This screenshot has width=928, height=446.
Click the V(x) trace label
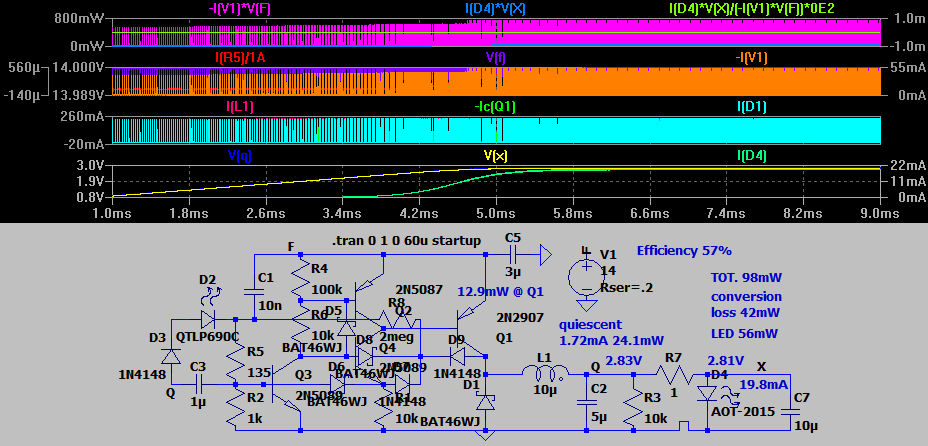pos(497,156)
